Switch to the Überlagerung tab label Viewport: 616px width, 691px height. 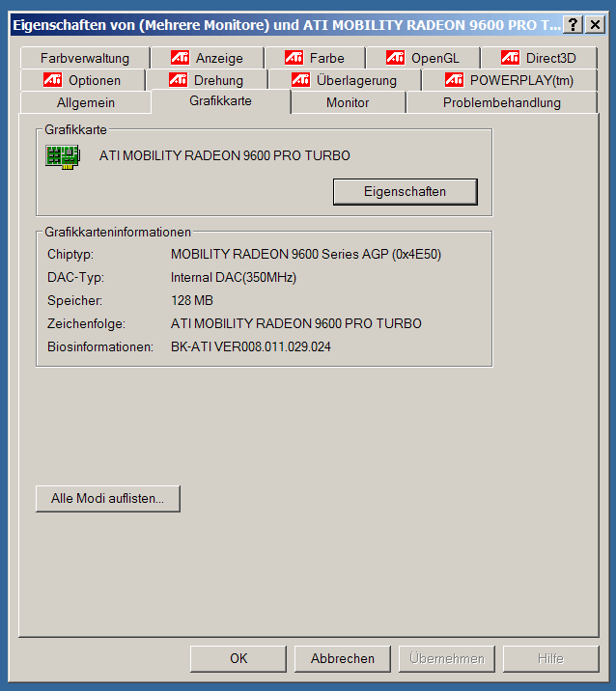point(356,81)
